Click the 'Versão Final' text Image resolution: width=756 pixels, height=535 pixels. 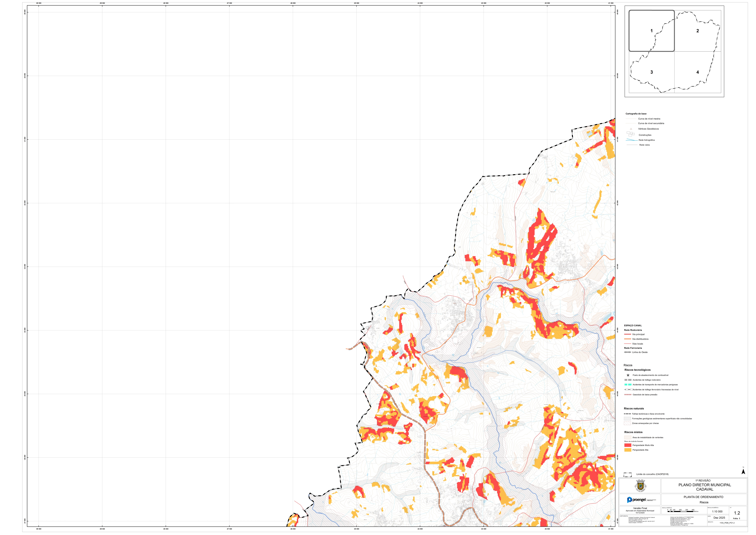640,508
